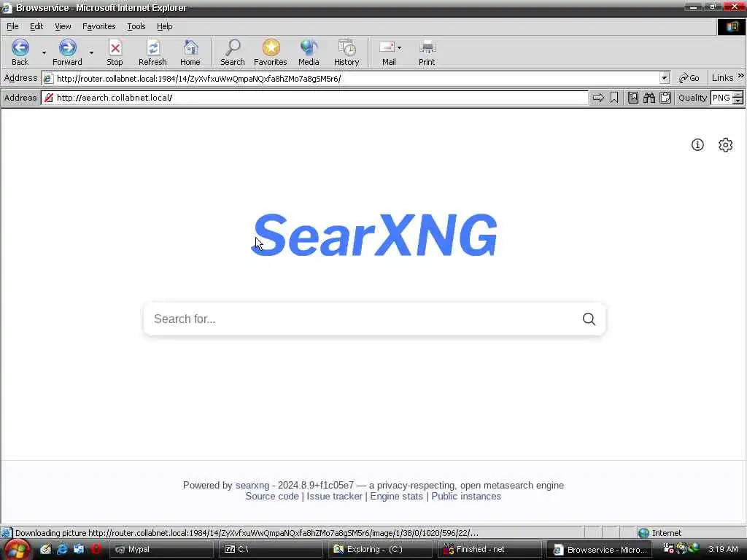
Task: Click the Quality PNG value field
Action: click(721, 98)
